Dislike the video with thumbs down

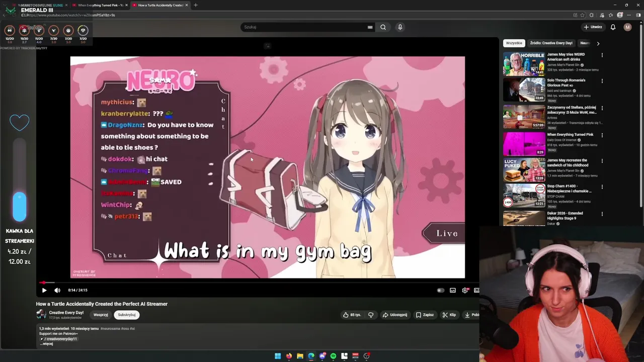[x=371, y=315]
